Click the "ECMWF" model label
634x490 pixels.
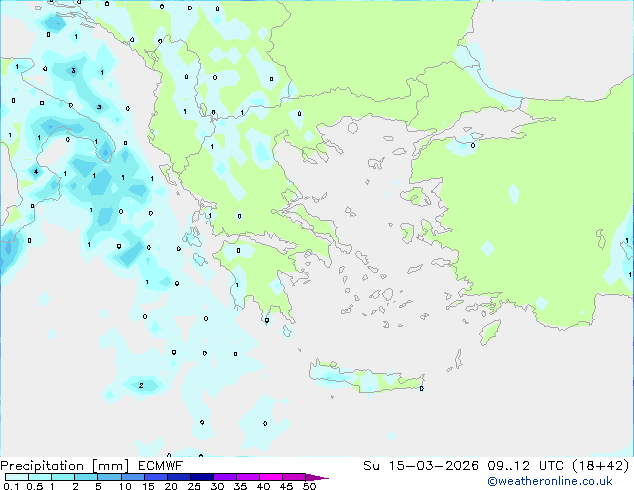click(x=160, y=466)
